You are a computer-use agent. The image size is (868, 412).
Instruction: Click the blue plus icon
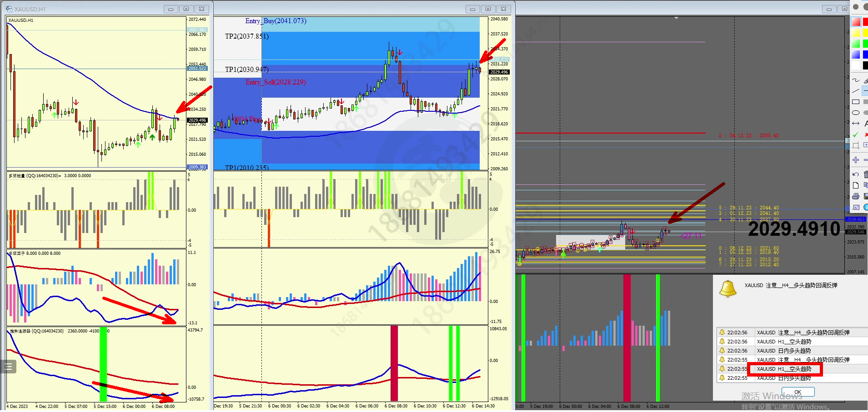[856, 160]
